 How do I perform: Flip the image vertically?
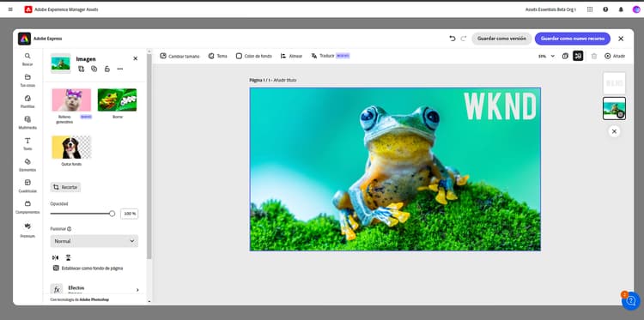click(68, 257)
